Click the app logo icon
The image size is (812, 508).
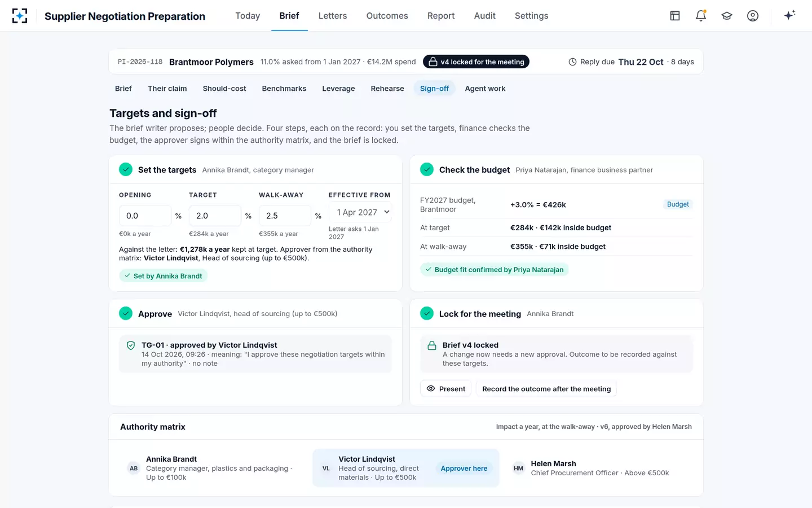pos(20,16)
